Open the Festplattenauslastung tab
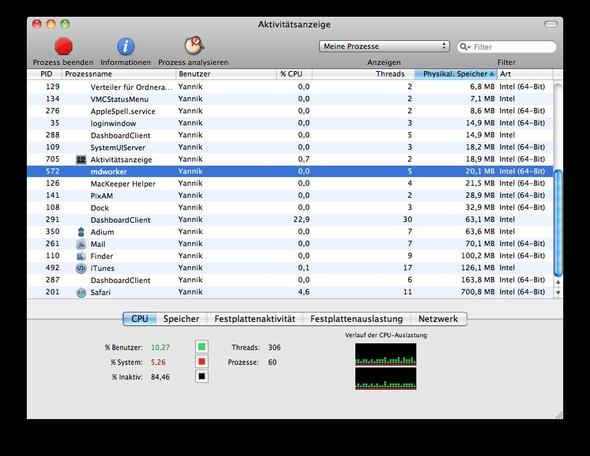This screenshot has width=590, height=456. [x=356, y=319]
